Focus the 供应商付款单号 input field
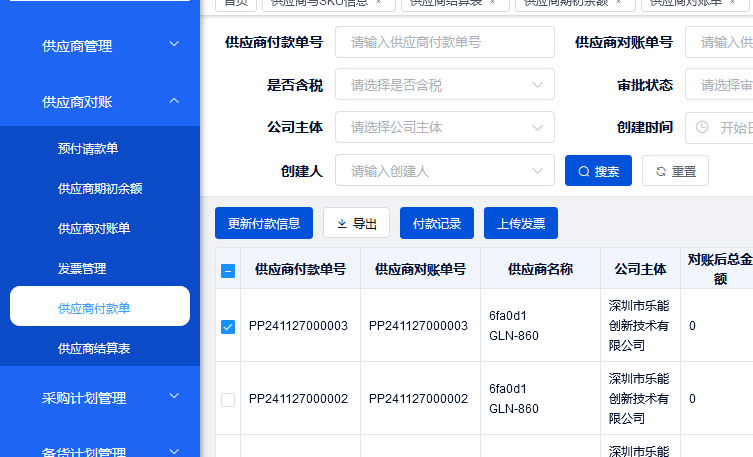 coord(444,42)
